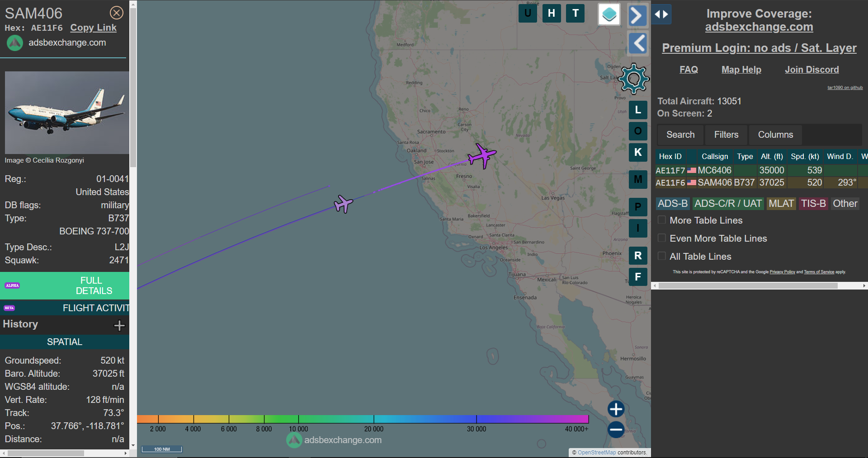Click the adsbexchange logo in info panel
The width and height of the screenshot is (868, 458).
tap(14, 43)
